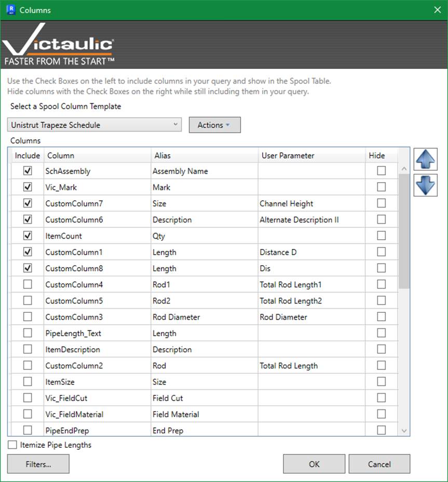Viewport: 448px width, 482px height.
Task: Close the Columns dialog window
Action: pos(437,10)
